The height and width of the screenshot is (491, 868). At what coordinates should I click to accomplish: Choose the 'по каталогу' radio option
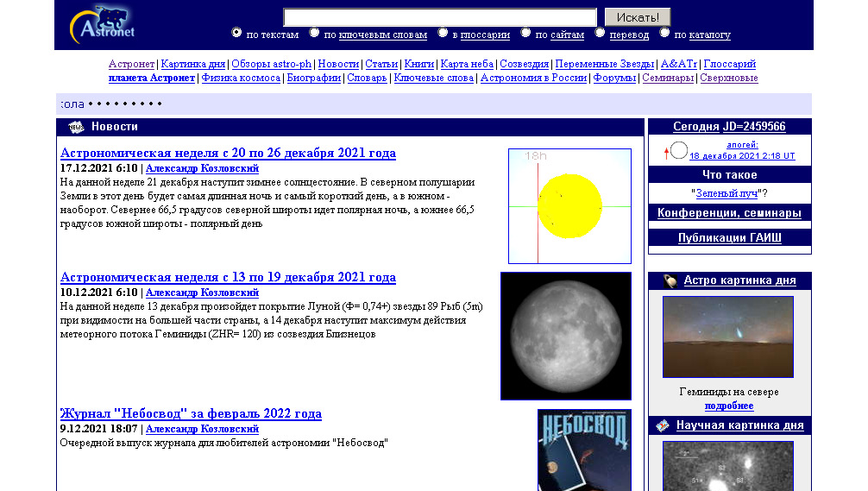point(664,33)
